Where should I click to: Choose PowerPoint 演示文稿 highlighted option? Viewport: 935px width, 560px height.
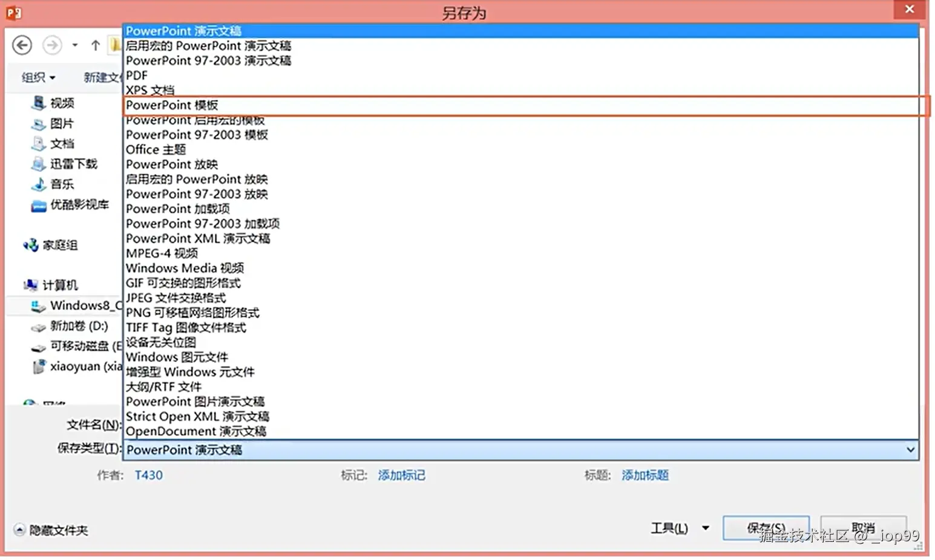click(x=520, y=31)
